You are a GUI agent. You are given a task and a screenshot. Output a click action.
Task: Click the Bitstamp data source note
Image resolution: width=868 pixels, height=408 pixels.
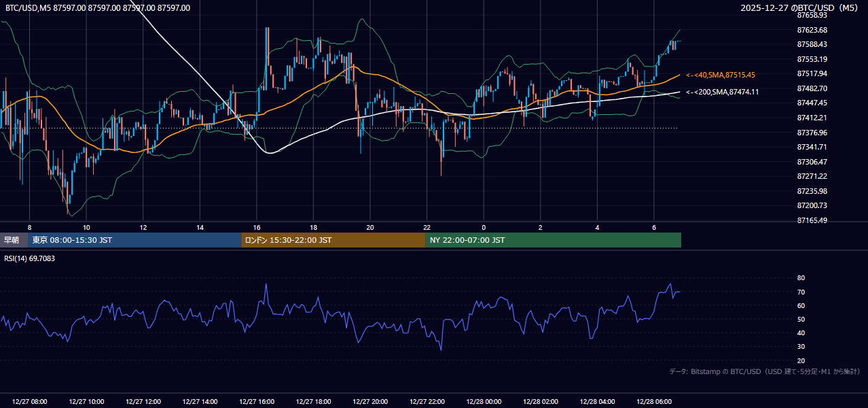pyautogui.click(x=765, y=371)
